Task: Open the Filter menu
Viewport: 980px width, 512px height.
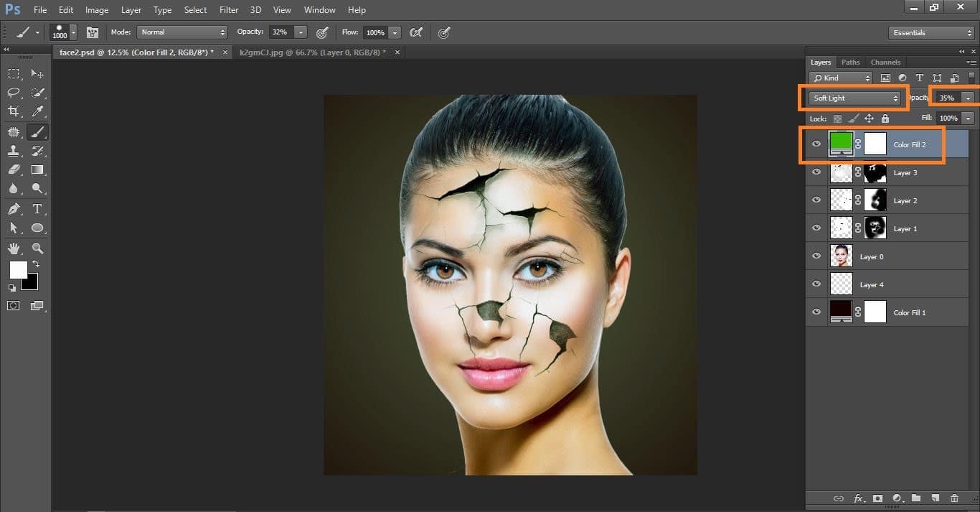Action: (229, 10)
